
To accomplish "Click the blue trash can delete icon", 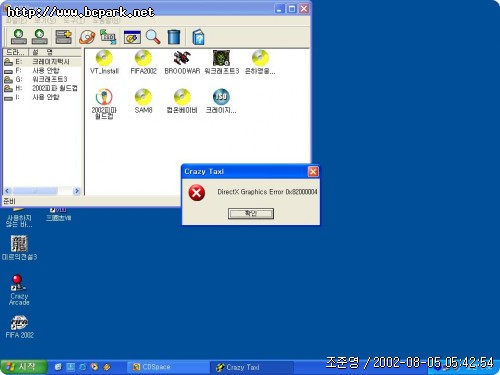I will [174, 37].
